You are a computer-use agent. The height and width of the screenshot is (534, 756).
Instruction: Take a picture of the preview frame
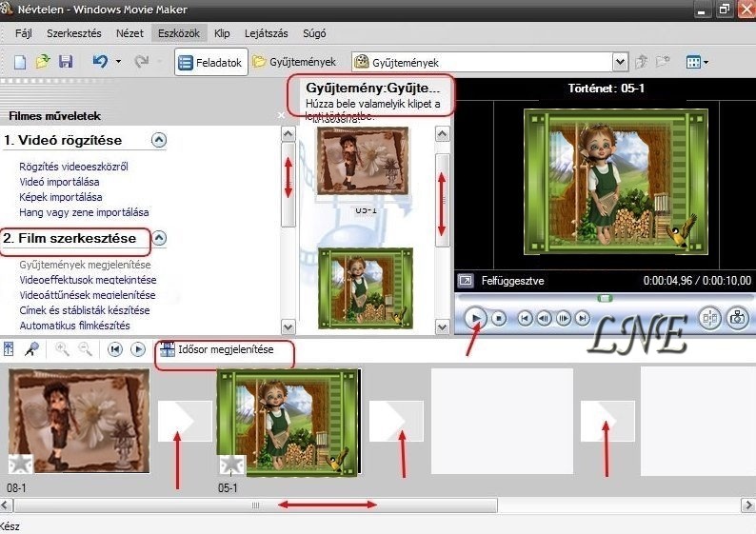[x=738, y=318]
